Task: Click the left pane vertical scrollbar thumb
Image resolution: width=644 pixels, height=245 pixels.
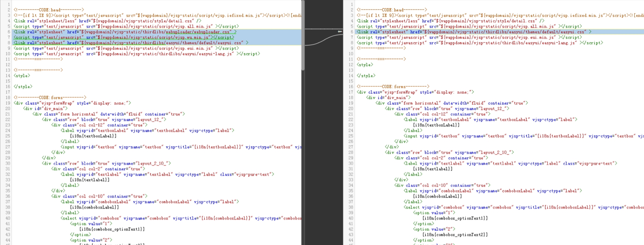Action: click(x=303, y=35)
